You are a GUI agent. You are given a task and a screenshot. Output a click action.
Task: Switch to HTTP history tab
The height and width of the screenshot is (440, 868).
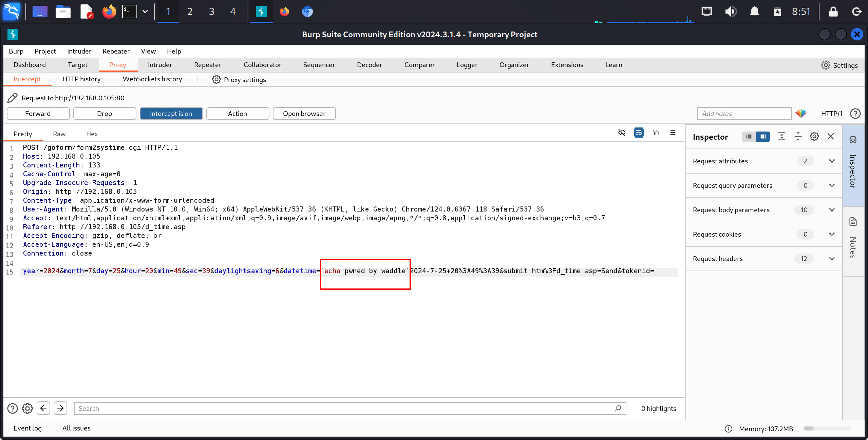click(x=81, y=79)
